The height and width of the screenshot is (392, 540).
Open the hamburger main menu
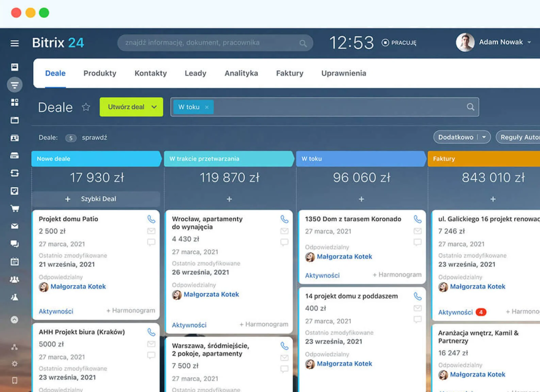14,43
